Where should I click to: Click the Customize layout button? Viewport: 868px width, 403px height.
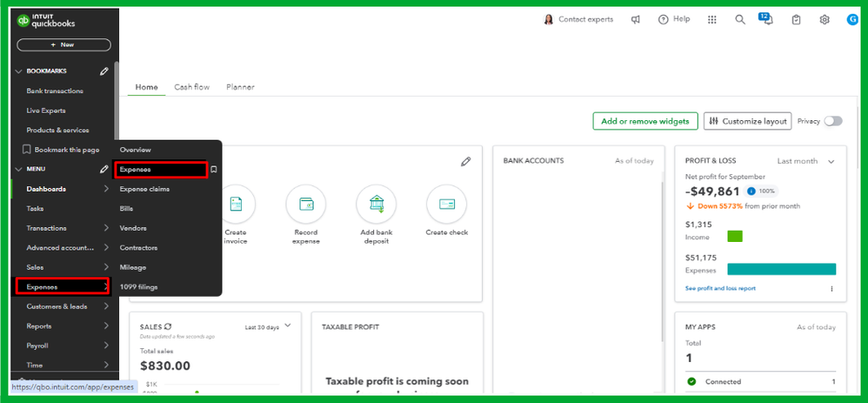click(x=748, y=121)
